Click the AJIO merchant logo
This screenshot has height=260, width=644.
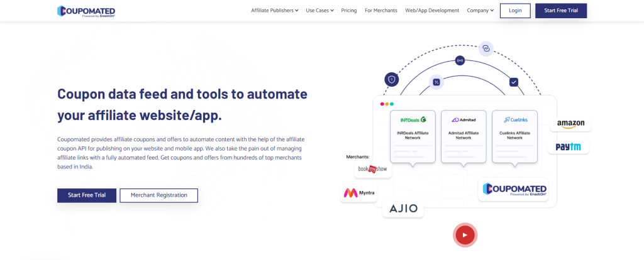point(403,209)
